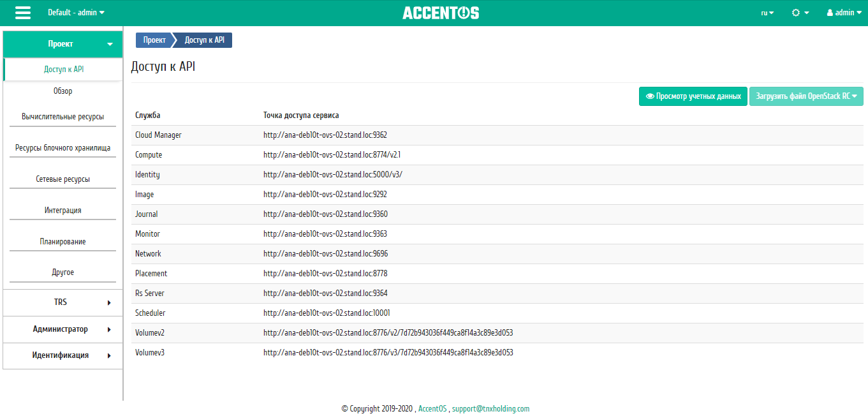Expand the Администратор sidebar section
868x416 pixels.
(63, 329)
